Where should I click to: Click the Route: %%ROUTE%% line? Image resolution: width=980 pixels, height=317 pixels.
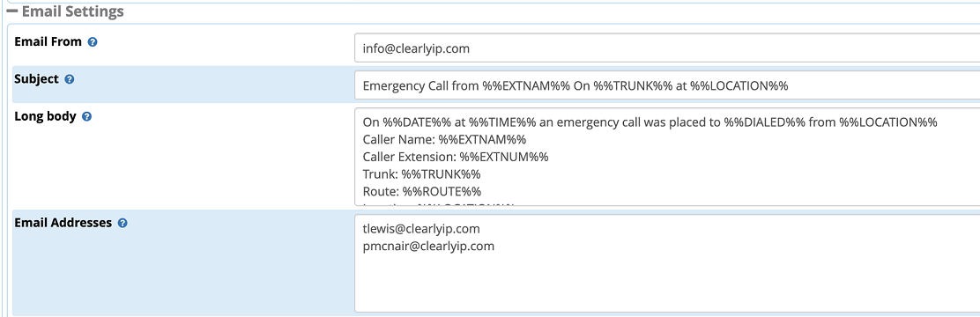coord(422,191)
